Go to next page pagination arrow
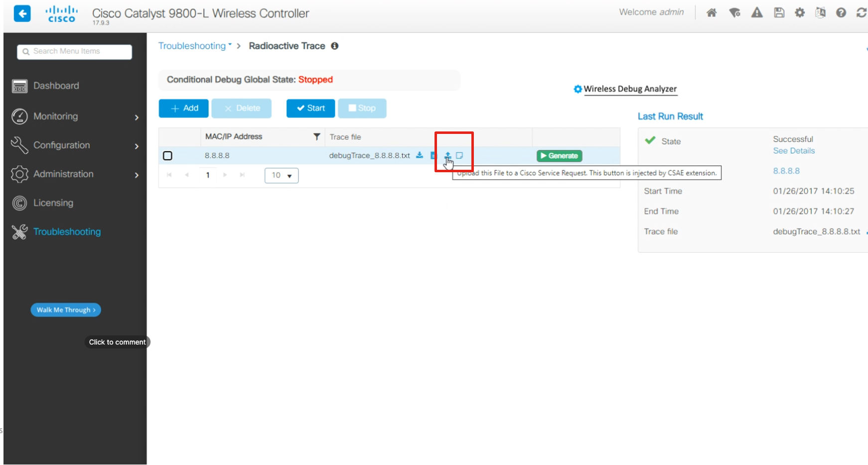Screen dimensions: 868x465 (225, 175)
